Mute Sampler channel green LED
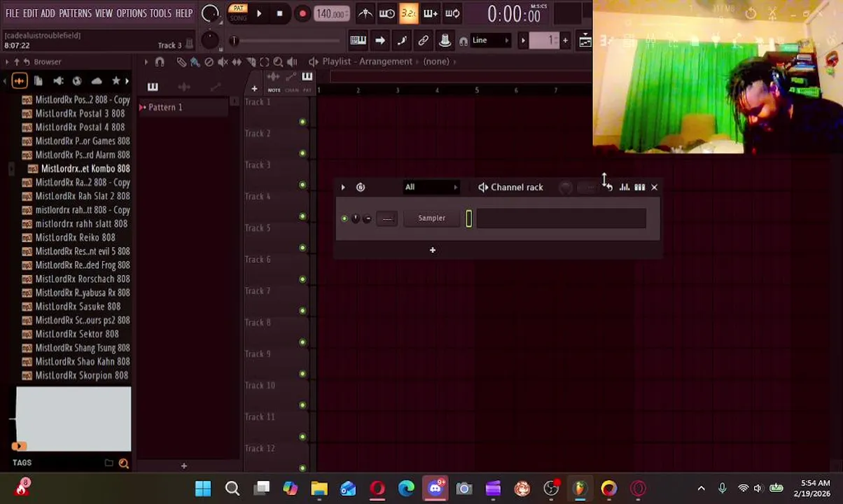Image resolution: width=843 pixels, height=504 pixels. pos(344,218)
